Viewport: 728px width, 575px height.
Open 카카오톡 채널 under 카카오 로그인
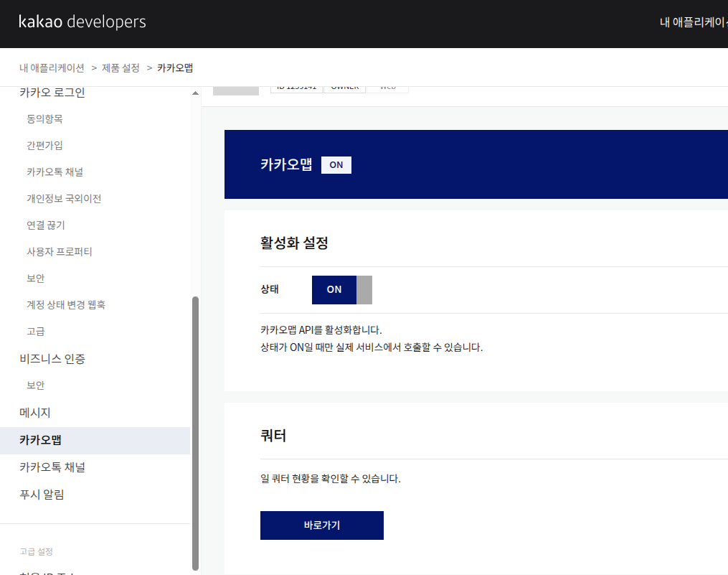coord(55,172)
